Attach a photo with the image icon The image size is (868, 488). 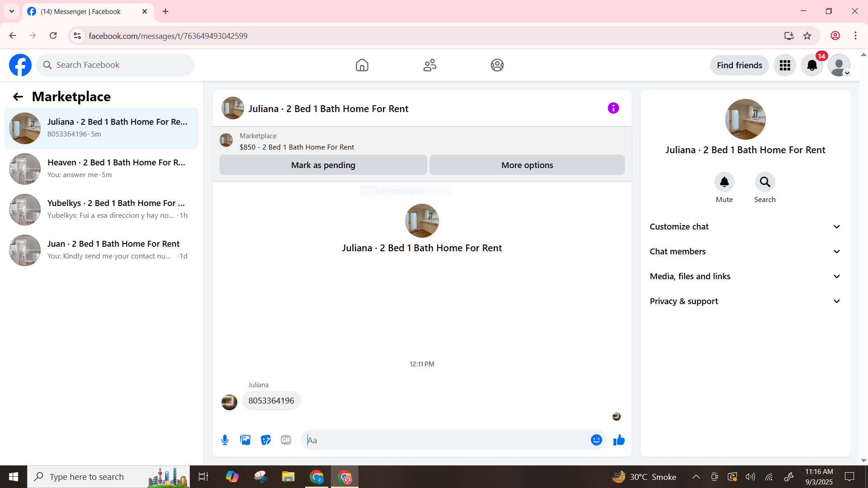point(245,440)
